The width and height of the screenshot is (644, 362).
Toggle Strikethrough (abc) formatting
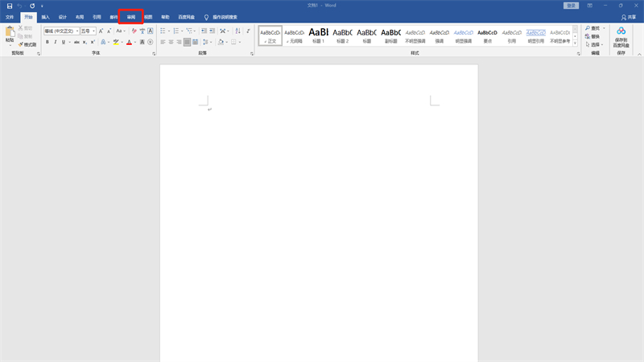[76, 42]
